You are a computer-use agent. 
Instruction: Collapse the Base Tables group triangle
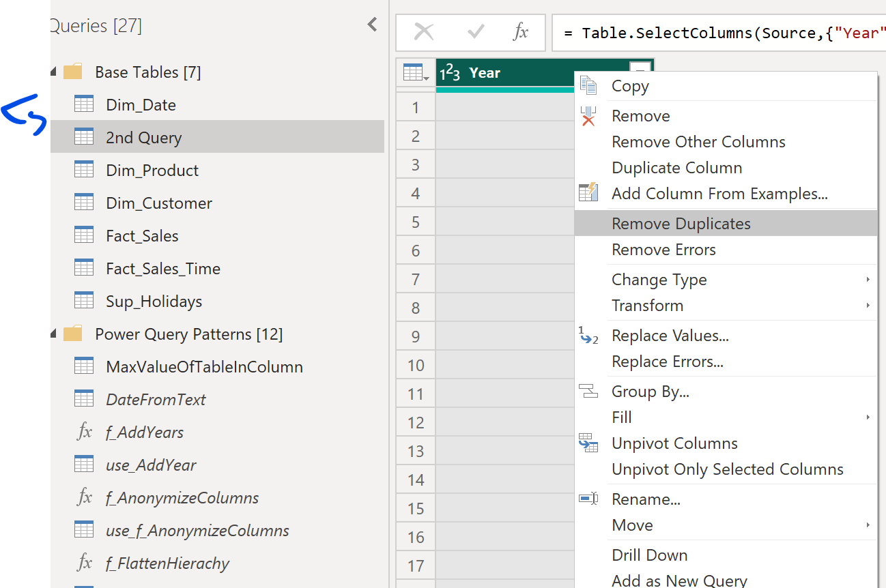54,72
